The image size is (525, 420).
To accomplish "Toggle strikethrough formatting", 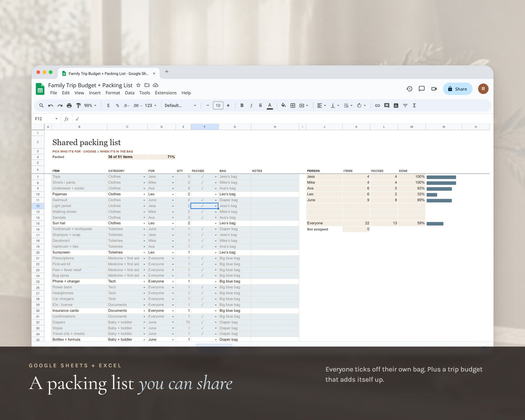I will (260, 105).
